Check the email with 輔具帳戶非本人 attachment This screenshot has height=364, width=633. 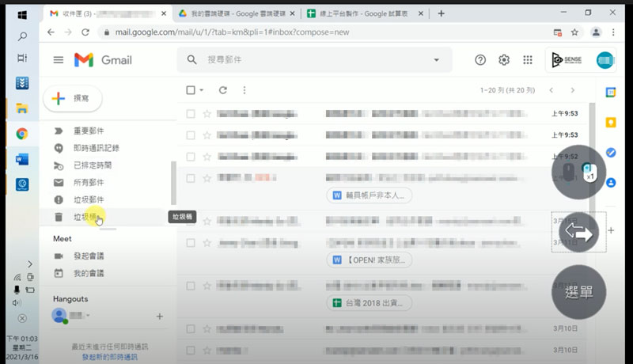tap(191, 178)
